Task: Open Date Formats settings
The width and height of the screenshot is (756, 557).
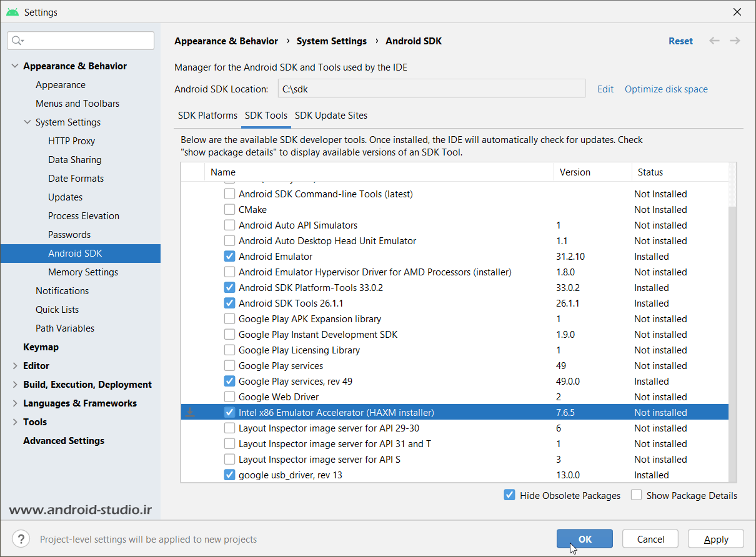Action: point(76,179)
